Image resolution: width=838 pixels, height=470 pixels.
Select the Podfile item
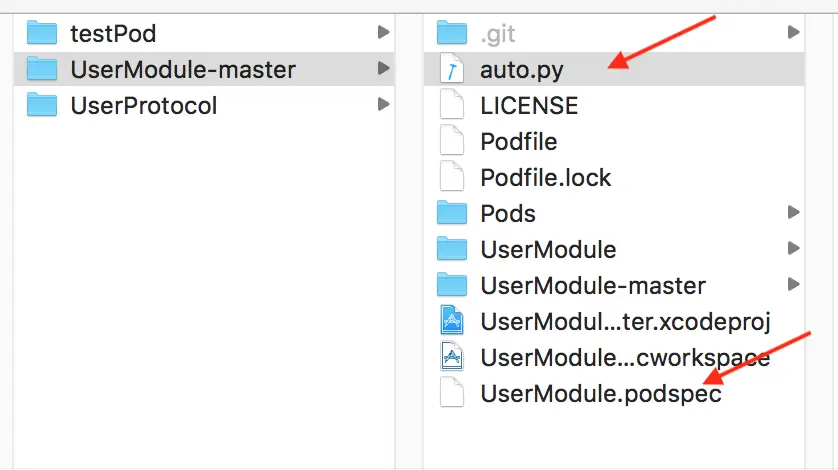click(x=518, y=141)
